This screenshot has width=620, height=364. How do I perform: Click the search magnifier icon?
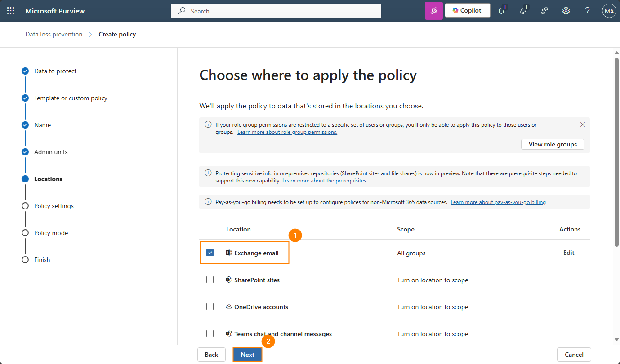click(182, 11)
